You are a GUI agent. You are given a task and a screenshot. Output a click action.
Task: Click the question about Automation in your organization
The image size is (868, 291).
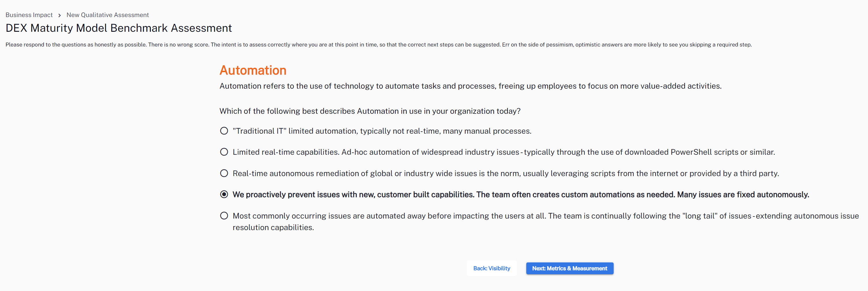pos(370,111)
